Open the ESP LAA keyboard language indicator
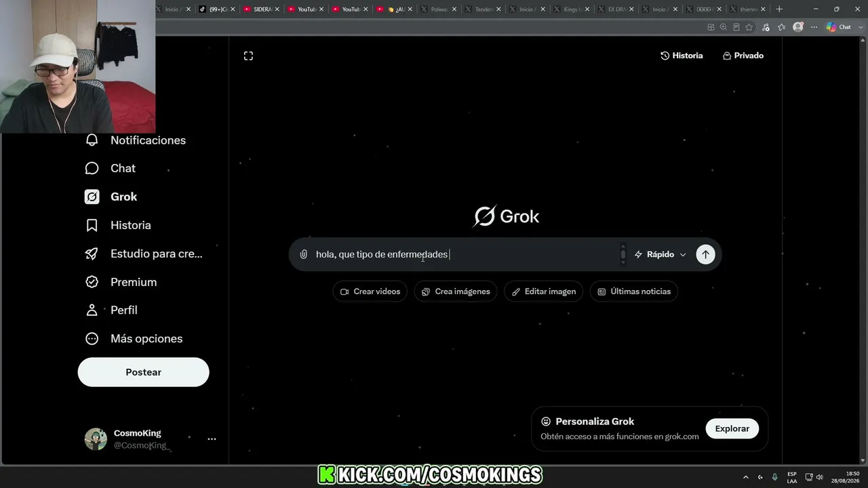Screen dimensions: 868x488 792,477
